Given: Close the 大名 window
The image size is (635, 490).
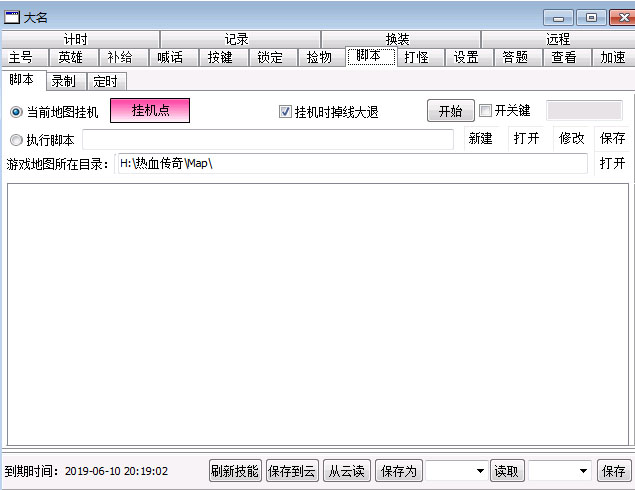Looking at the screenshot, I should 623,17.
